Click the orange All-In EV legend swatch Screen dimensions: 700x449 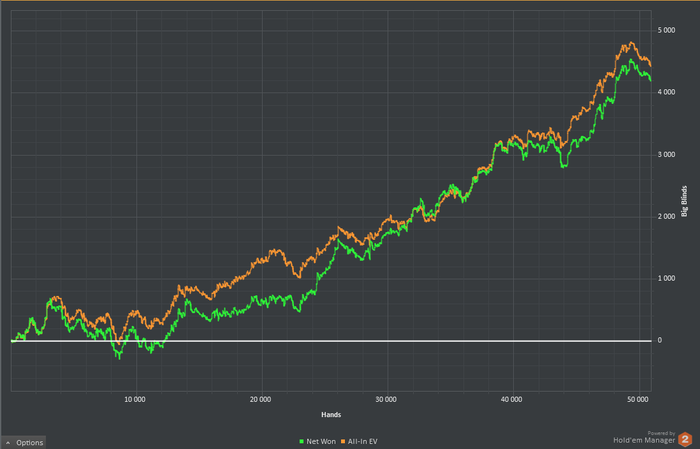pos(343,441)
